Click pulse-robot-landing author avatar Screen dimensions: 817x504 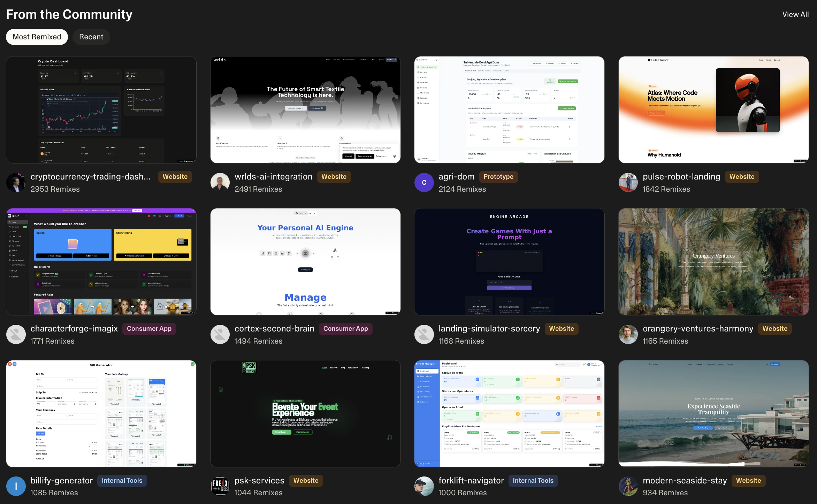tap(628, 183)
